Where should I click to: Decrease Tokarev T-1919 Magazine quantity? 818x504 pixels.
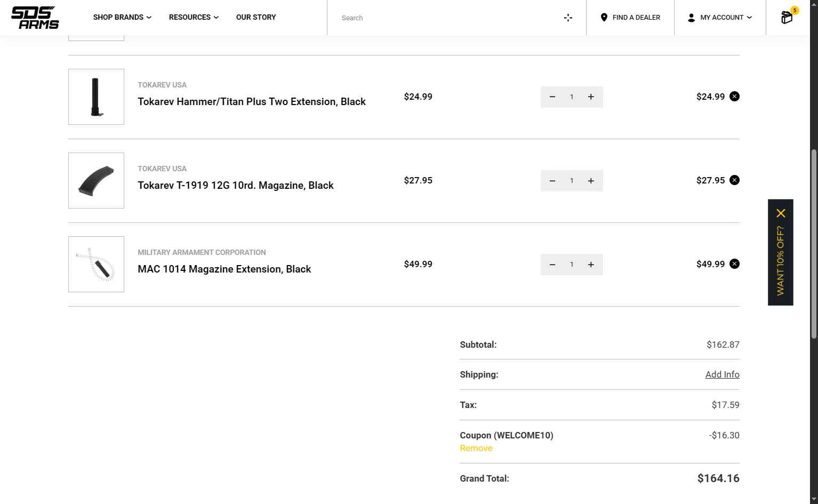(x=552, y=181)
